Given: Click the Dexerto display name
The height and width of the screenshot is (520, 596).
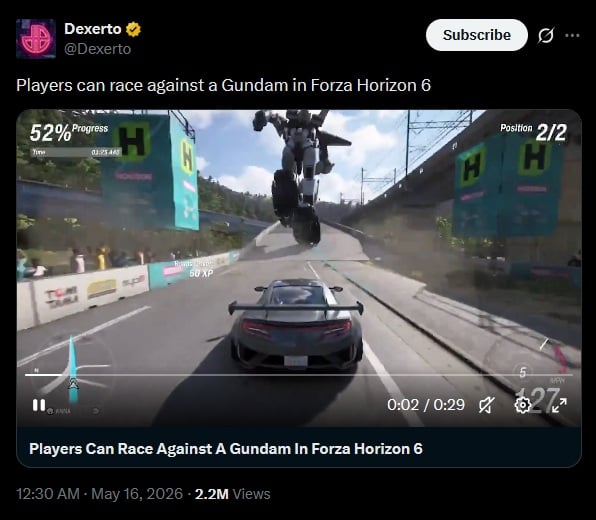Looking at the screenshot, I should coord(93,29).
